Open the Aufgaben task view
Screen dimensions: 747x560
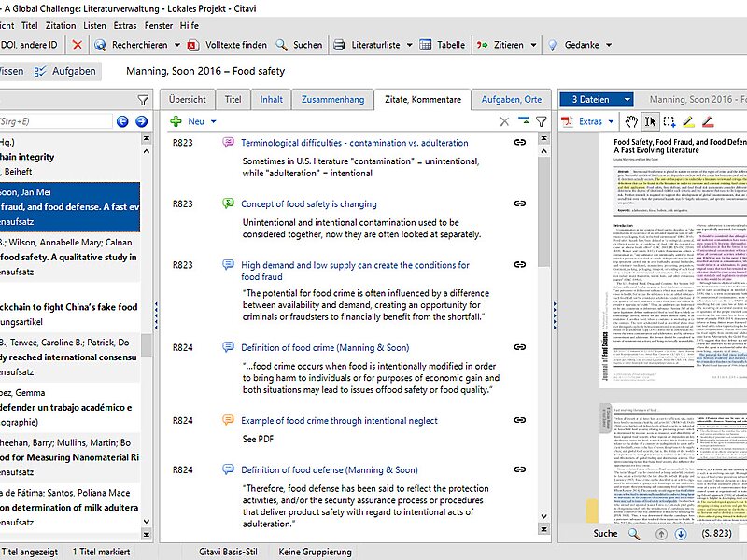pyautogui.click(x=64, y=72)
